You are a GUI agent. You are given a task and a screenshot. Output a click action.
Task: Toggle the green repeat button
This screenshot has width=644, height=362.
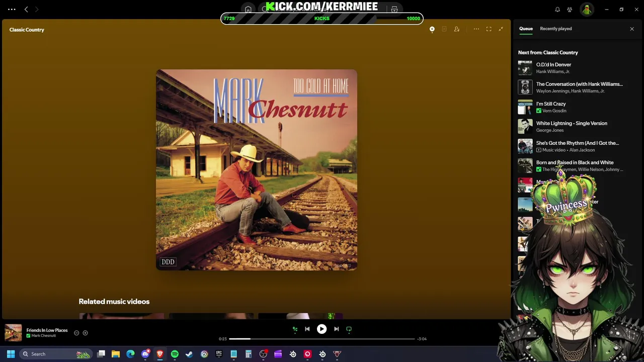pos(349,329)
